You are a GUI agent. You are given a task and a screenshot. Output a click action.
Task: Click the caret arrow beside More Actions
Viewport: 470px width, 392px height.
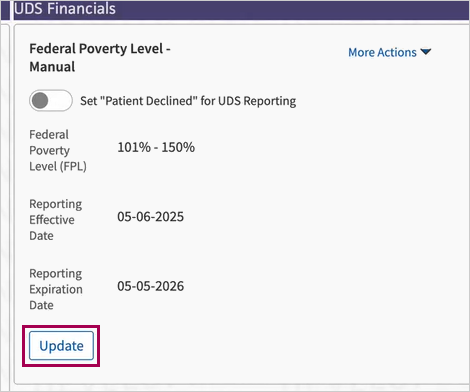(426, 52)
